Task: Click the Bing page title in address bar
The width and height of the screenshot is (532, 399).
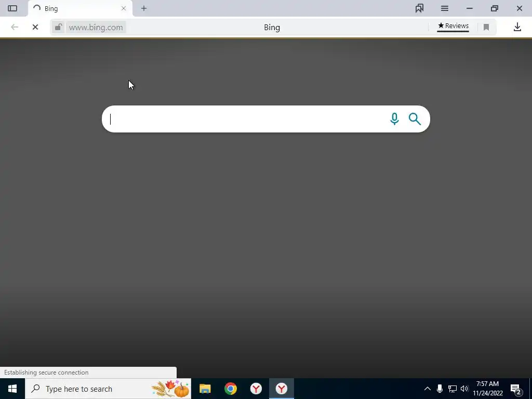Action: point(272,28)
